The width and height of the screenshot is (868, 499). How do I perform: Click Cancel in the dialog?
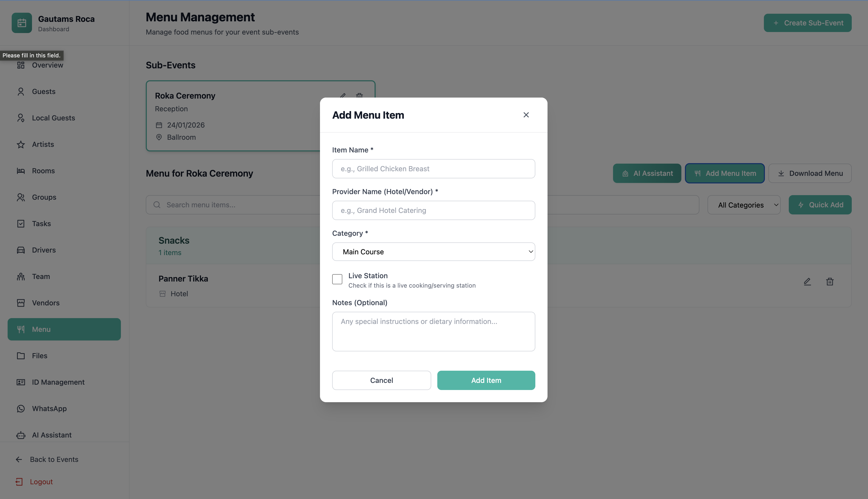coord(381,380)
